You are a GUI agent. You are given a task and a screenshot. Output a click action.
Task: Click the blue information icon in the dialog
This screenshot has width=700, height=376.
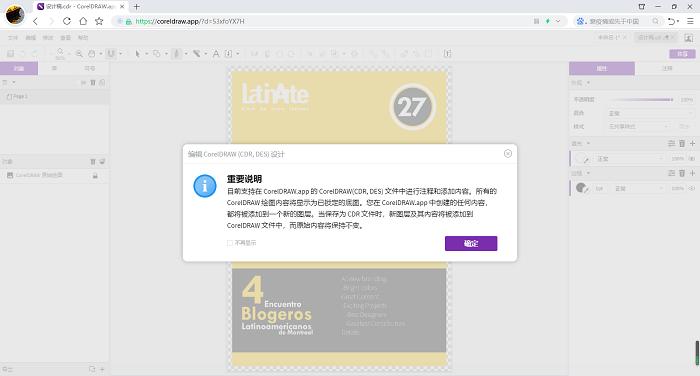point(204,186)
